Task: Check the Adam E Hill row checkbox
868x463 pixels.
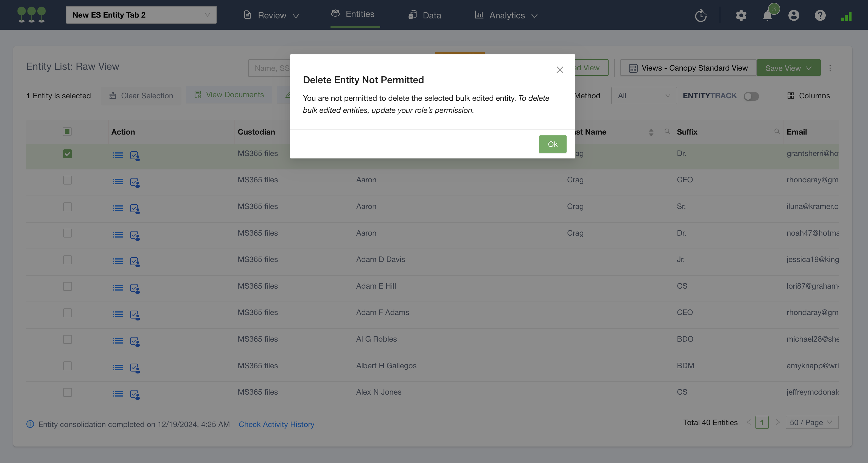Action: click(x=67, y=286)
